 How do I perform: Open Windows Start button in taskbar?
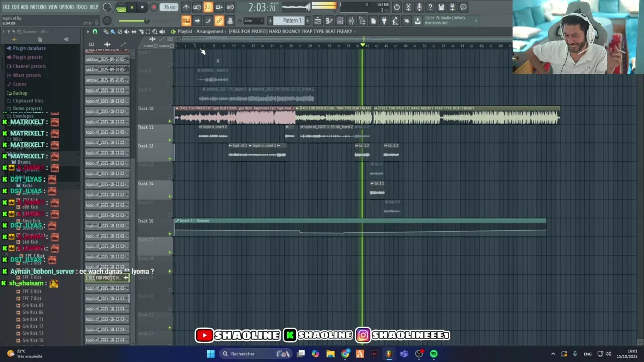[211, 354]
